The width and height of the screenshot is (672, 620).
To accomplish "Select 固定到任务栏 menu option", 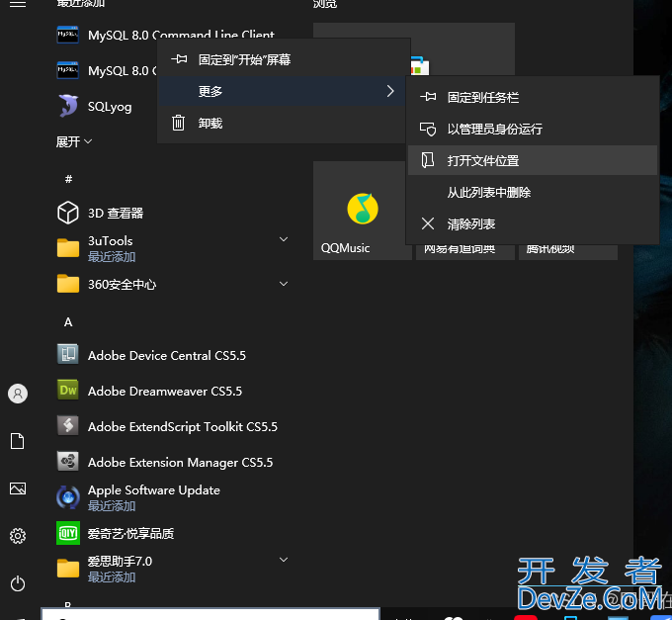I will point(482,98).
